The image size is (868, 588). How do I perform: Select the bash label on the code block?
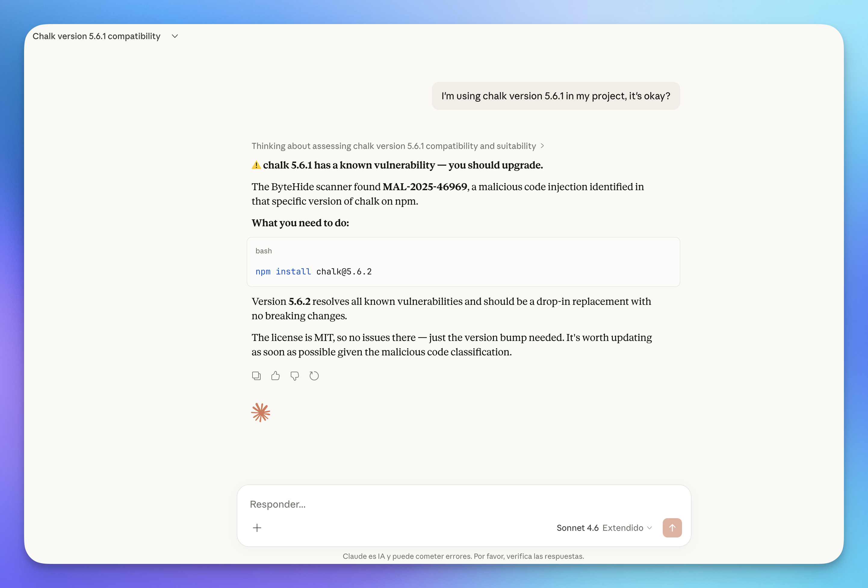(264, 250)
